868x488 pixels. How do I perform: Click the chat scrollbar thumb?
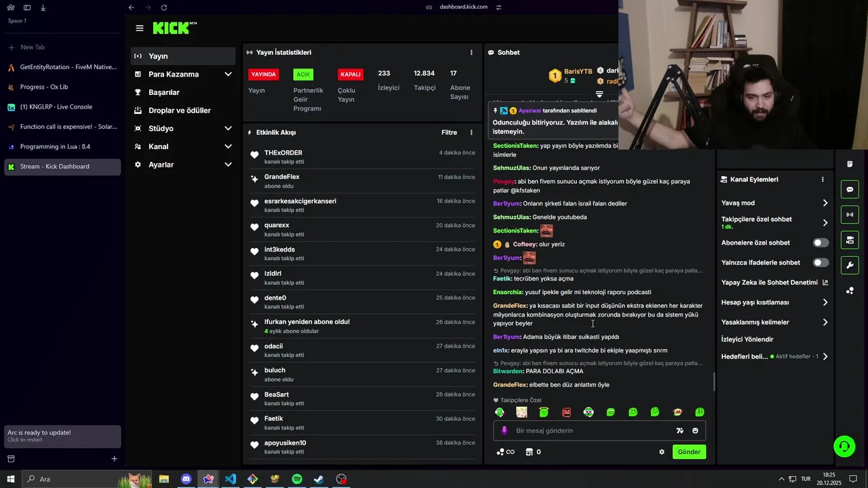(713, 382)
